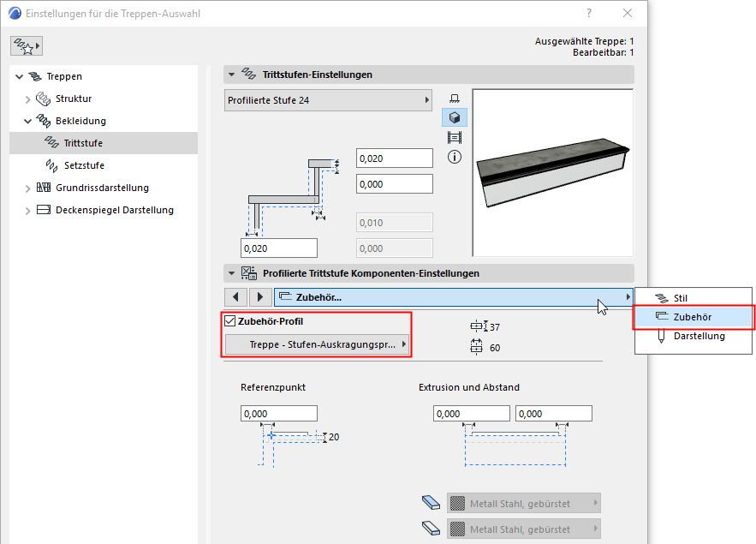The height and width of the screenshot is (544, 756).
Task: Select the 3D preview cube icon
Action: click(454, 117)
